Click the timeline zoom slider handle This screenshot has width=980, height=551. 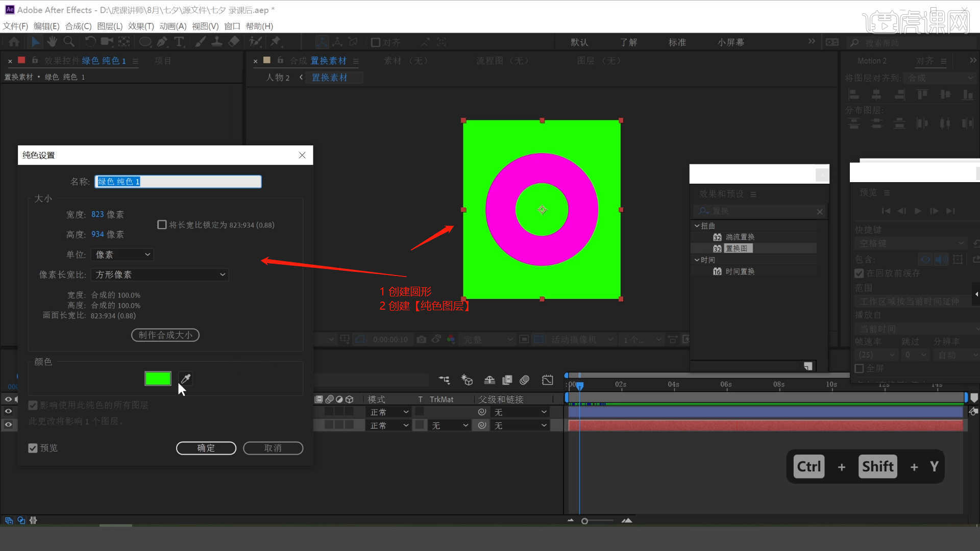pos(584,521)
